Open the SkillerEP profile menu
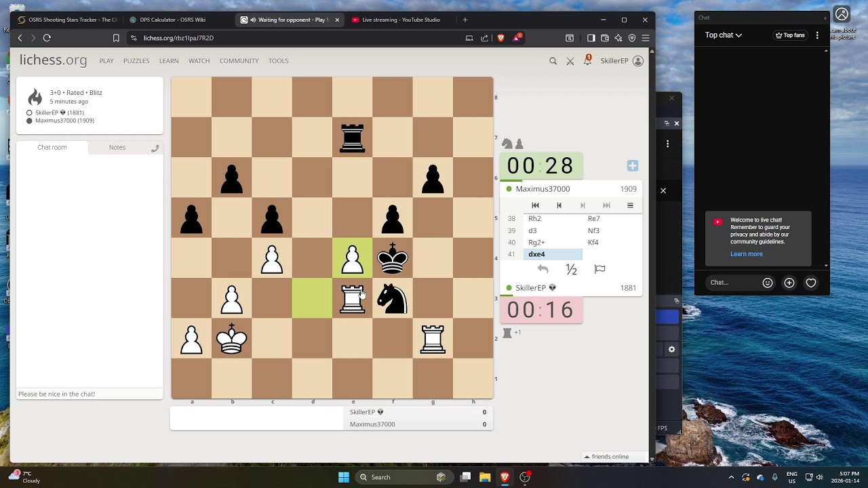868x488 pixels. (x=622, y=61)
